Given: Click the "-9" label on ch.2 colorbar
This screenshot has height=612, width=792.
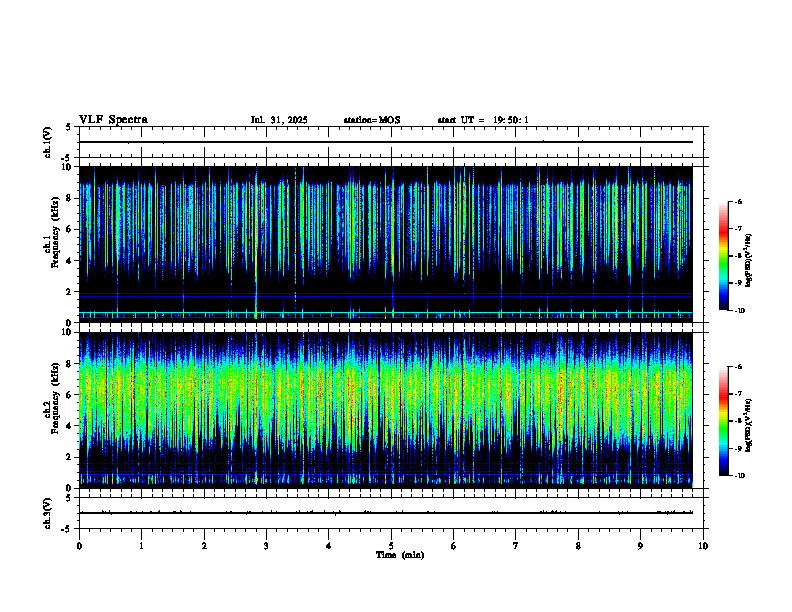Looking at the screenshot, I should (738, 448).
